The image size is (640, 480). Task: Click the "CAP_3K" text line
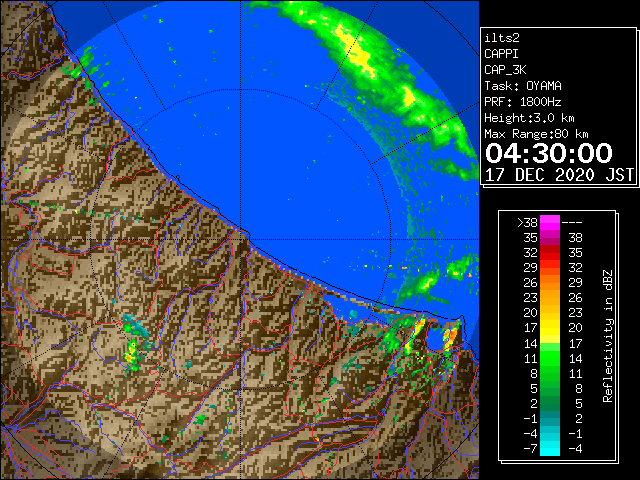[x=505, y=70]
